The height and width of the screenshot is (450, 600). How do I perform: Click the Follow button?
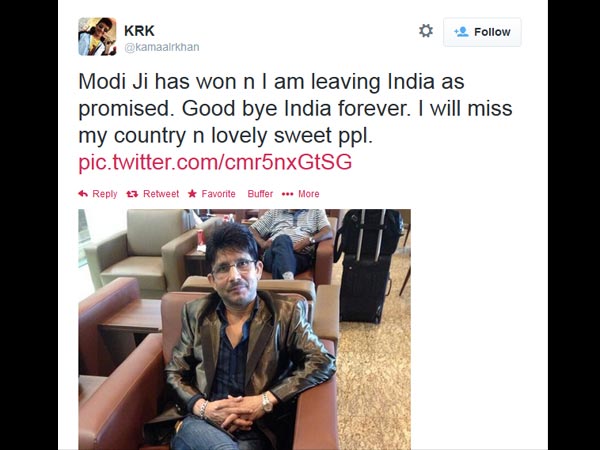click(482, 32)
